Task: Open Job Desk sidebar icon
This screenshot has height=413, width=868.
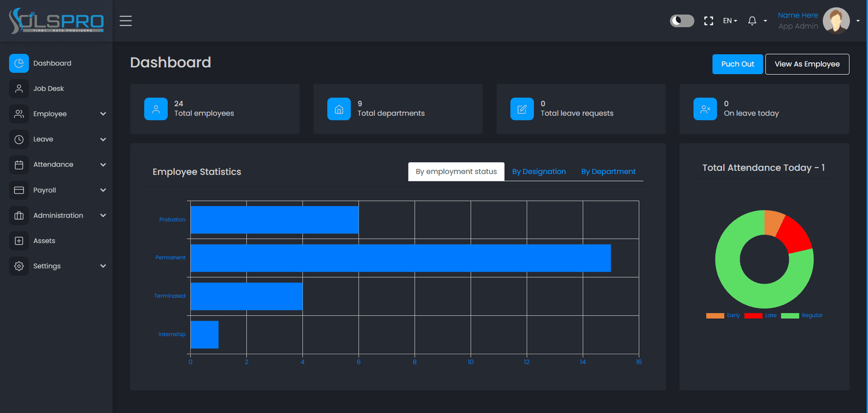Action: (19, 88)
